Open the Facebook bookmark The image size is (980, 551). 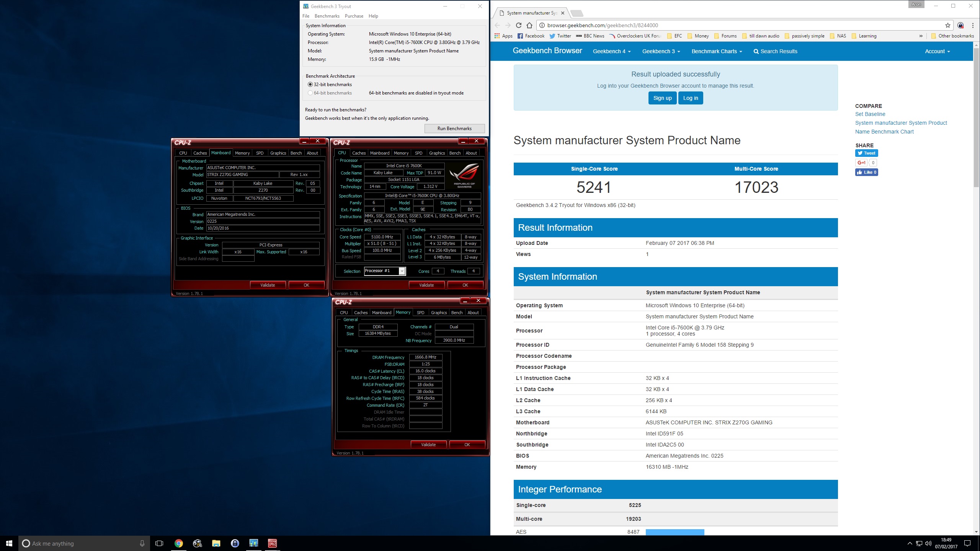[x=531, y=36]
